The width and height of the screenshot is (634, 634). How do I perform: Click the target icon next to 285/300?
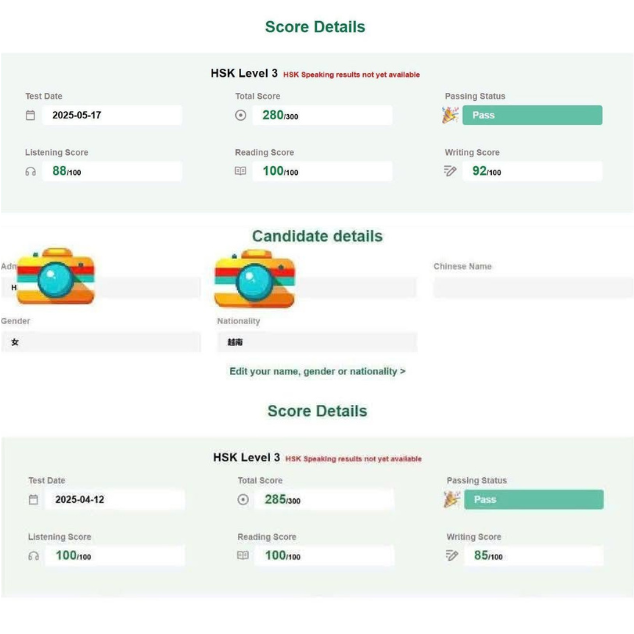pyautogui.click(x=243, y=500)
